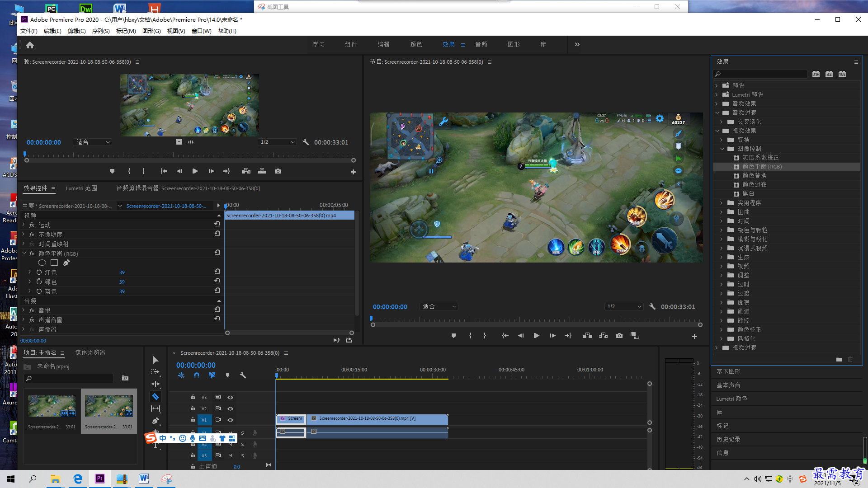
Task: Toggle animation stopwatch for 绿色
Action: [x=39, y=282]
